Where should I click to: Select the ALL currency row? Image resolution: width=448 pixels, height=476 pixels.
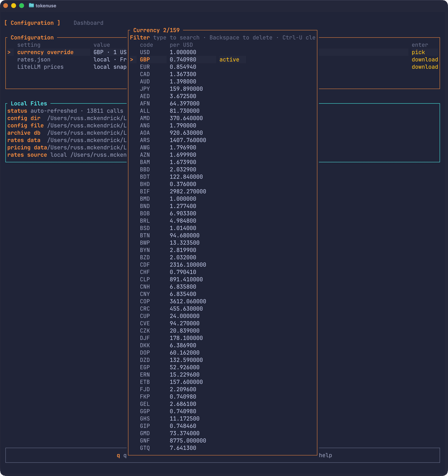223,111
